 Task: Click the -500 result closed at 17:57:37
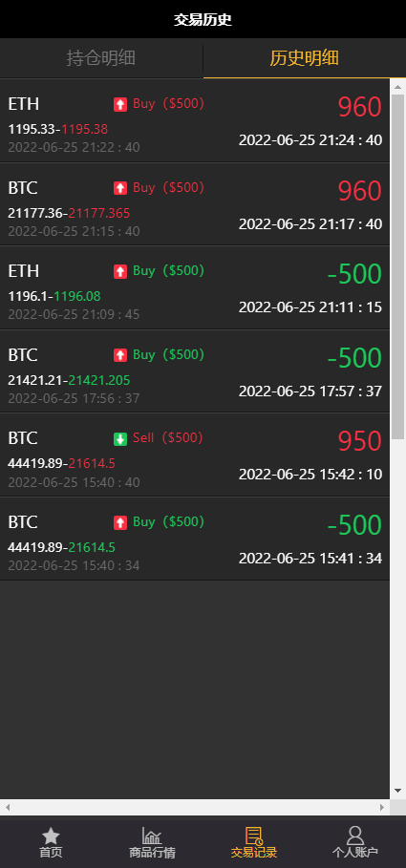click(354, 358)
